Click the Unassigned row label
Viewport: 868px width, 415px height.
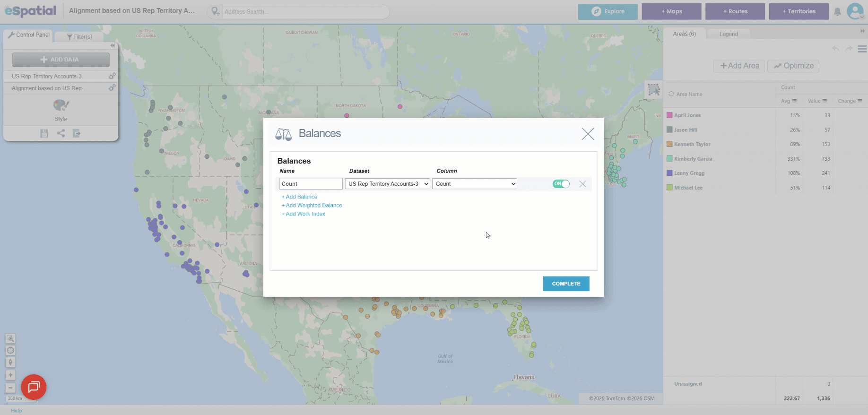(688, 384)
